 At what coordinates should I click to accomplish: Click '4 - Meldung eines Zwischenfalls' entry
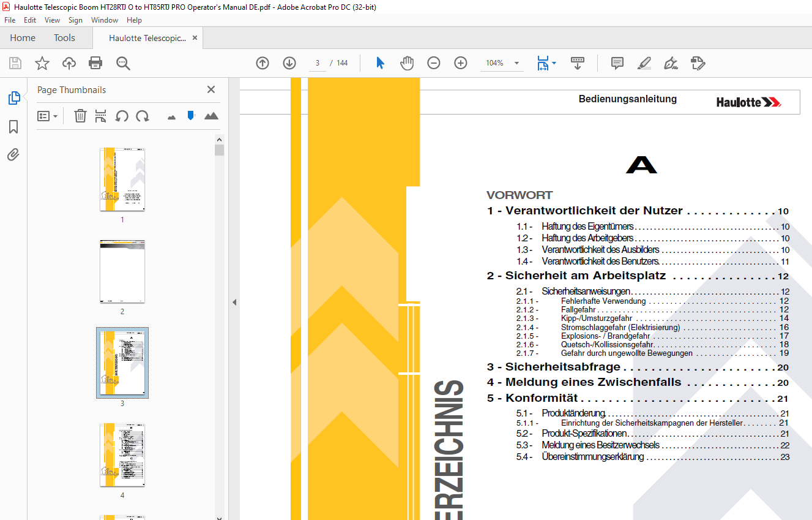[x=584, y=382]
